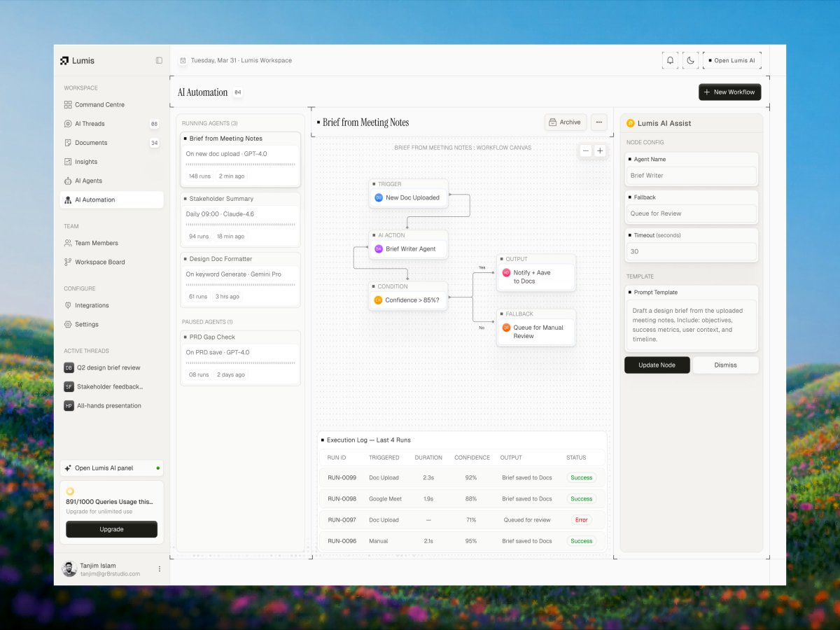
Task: Open Workspace Board page
Action: [112, 262]
